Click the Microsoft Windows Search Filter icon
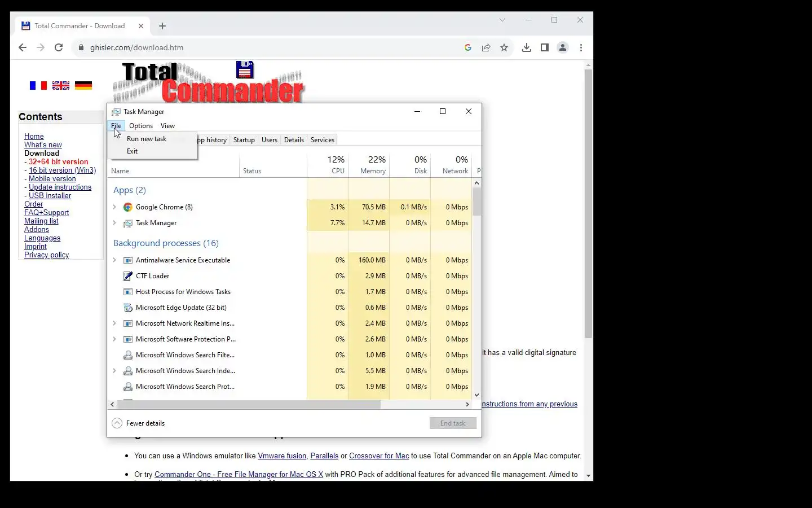812x508 pixels. click(x=128, y=355)
